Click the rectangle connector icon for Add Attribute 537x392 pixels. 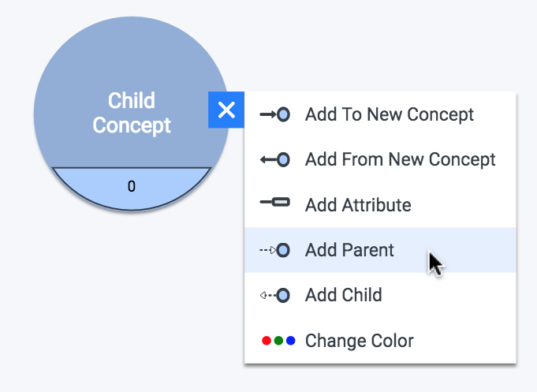pyautogui.click(x=274, y=202)
